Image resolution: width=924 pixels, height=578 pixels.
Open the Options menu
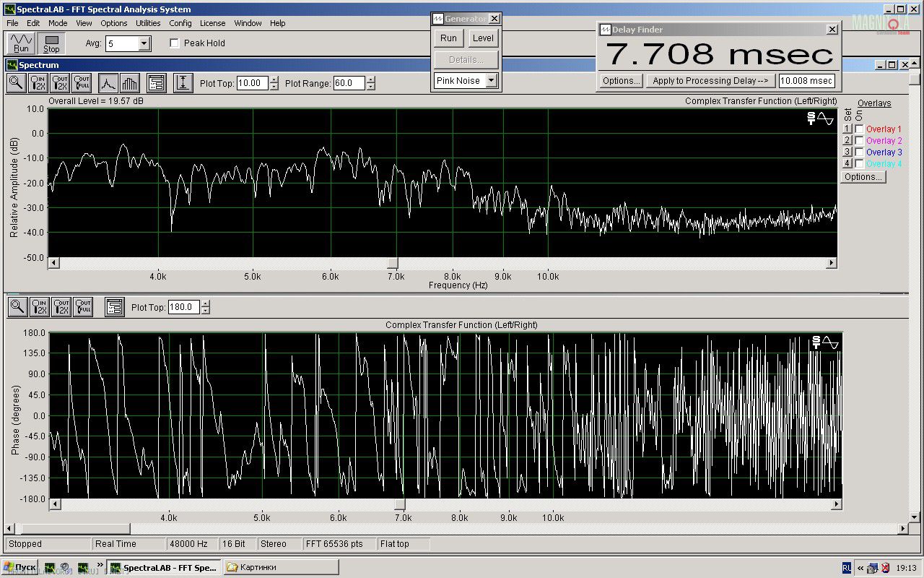tap(114, 23)
